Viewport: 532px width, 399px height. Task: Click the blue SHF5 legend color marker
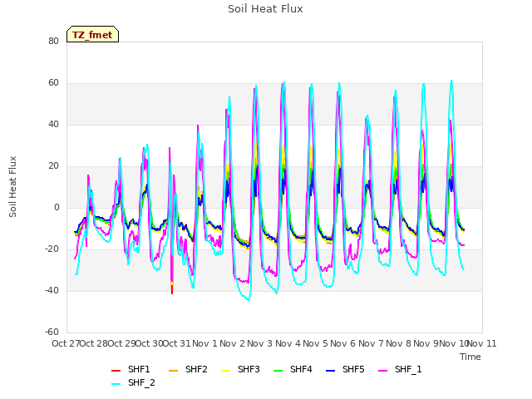pyautogui.click(x=331, y=371)
